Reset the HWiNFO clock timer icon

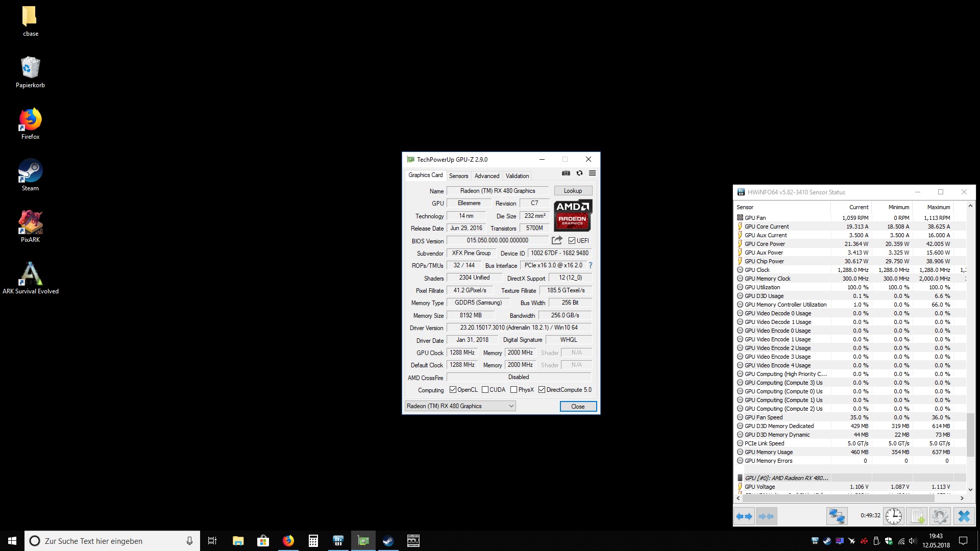[x=893, y=516]
